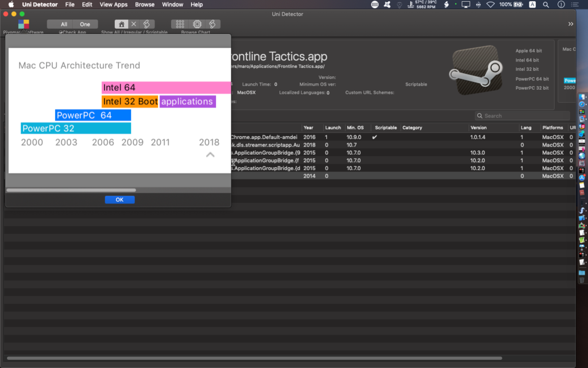Select the row with year 2014
588x368 pixels.
coord(403,176)
